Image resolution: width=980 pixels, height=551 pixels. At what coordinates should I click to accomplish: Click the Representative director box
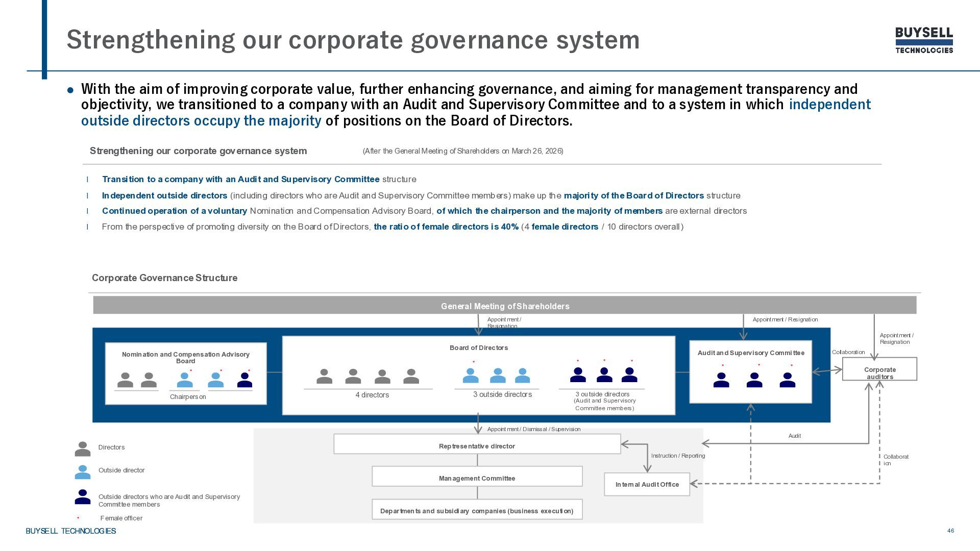(477, 445)
